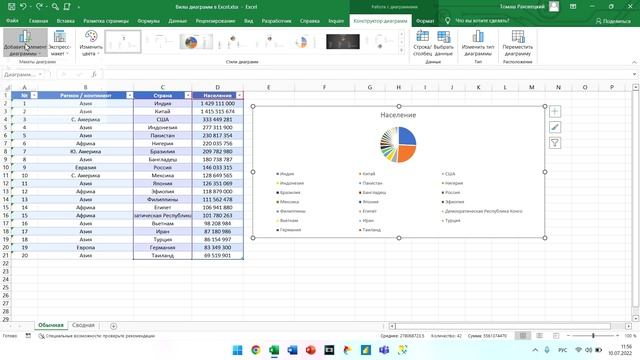The width and height of the screenshot is (640, 360).
Task: Click the 100 % zoom level
Action: tap(630, 336)
